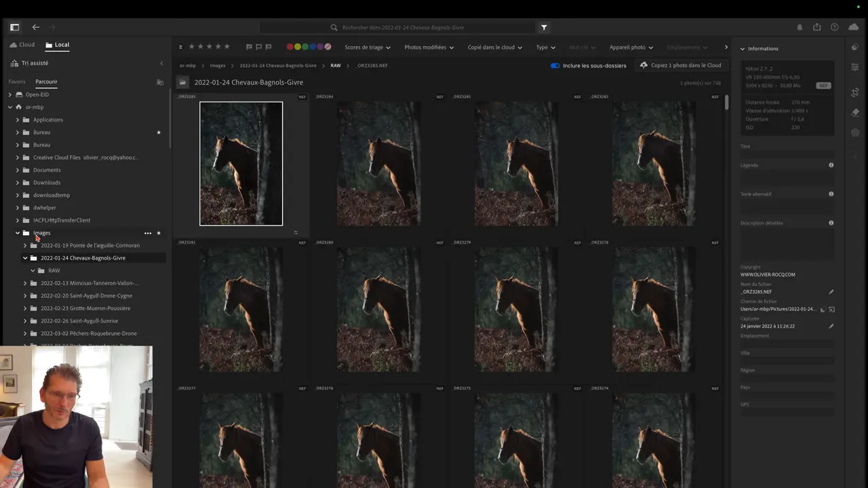The height and width of the screenshot is (488, 868).
Task: Switch to the Favoris tab
Action: click(16, 82)
